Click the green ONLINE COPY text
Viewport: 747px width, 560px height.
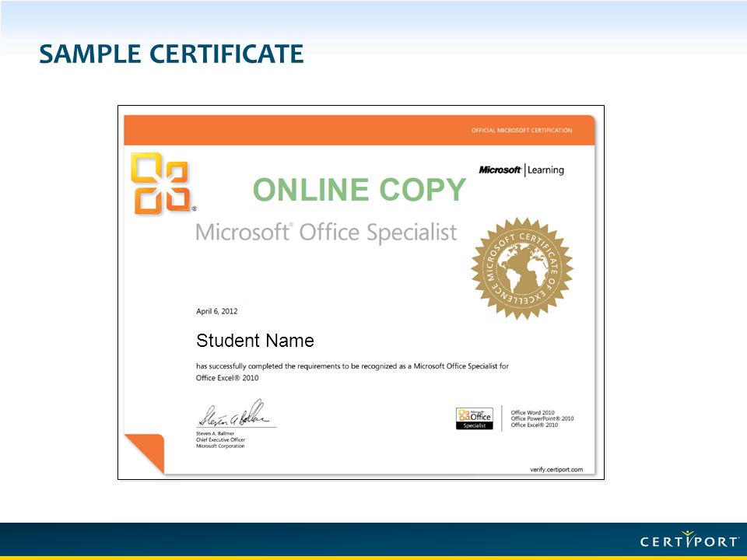pyautogui.click(x=359, y=190)
